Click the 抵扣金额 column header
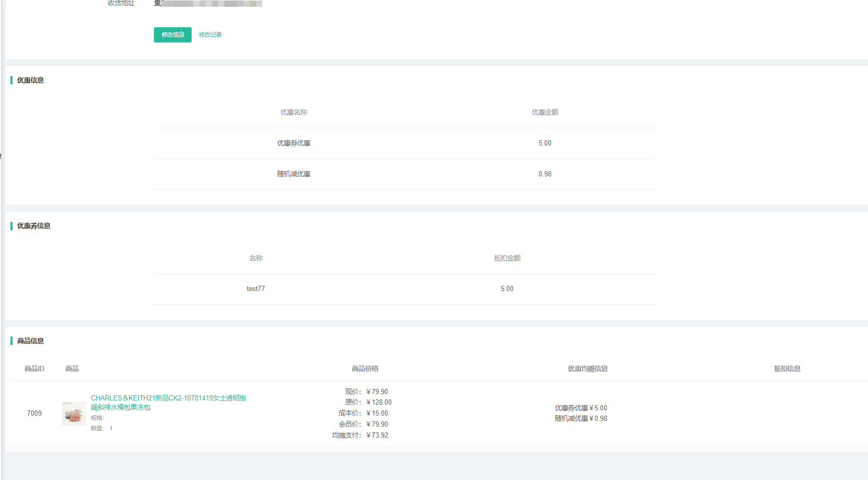 pyautogui.click(x=507, y=258)
